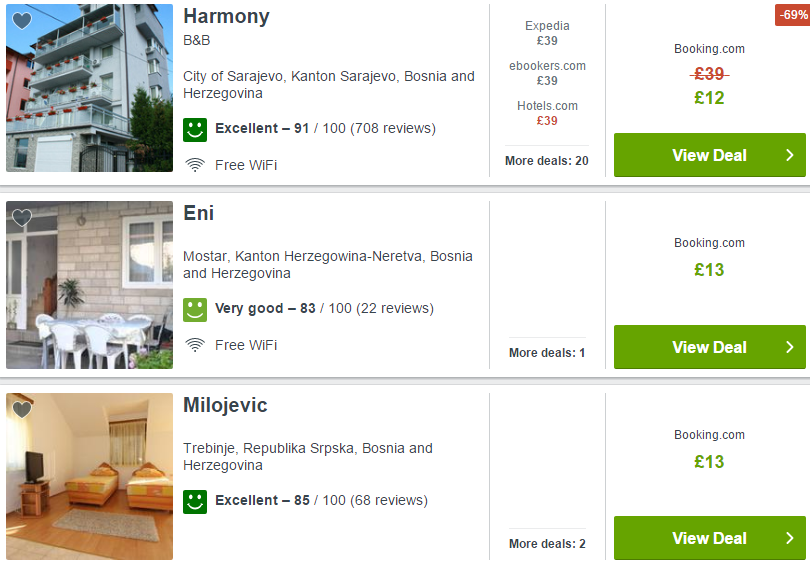Open the Harmony hotel photo thumbnail
This screenshot has width=810, height=562.
pos(89,88)
